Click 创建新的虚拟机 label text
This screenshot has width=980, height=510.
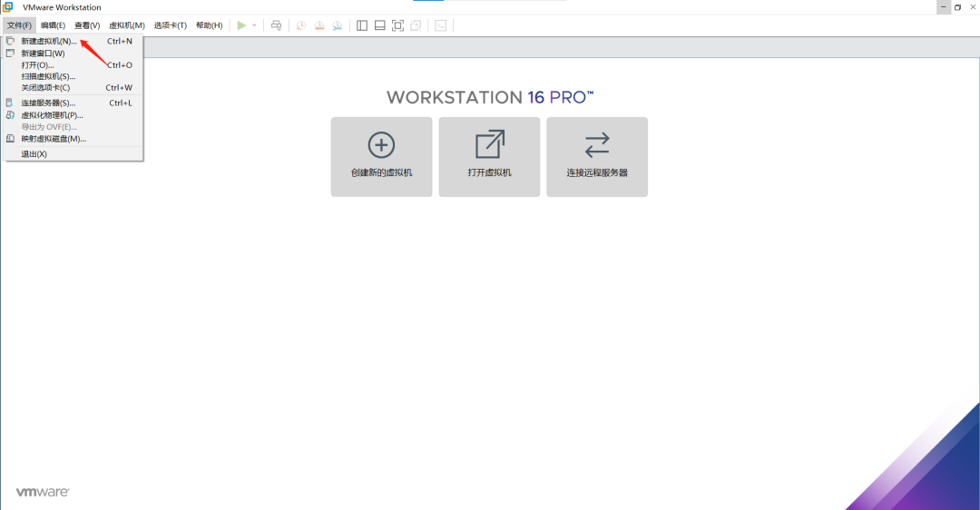click(x=381, y=172)
